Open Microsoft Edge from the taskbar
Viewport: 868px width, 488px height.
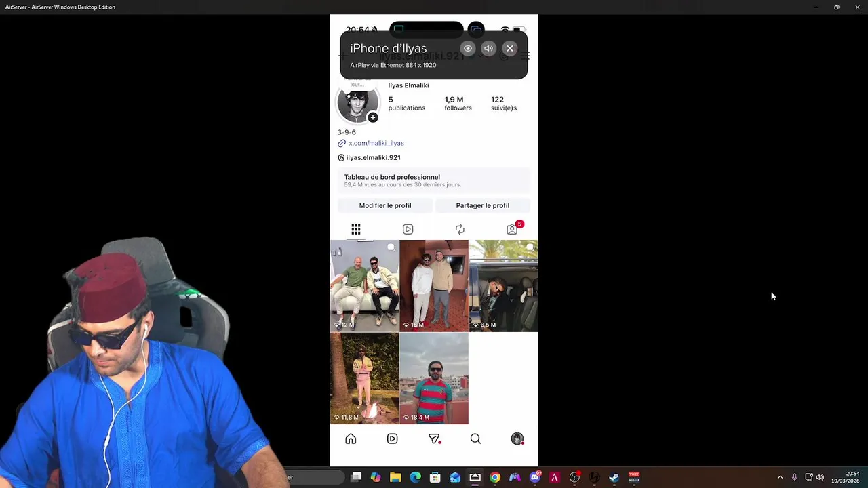[x=415, y=477]
